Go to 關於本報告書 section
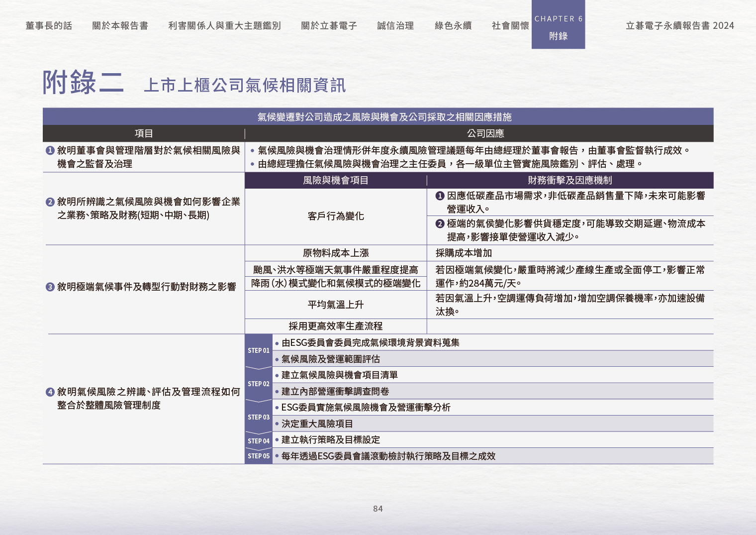Screen dimensions: 756x535 (120, 25)
